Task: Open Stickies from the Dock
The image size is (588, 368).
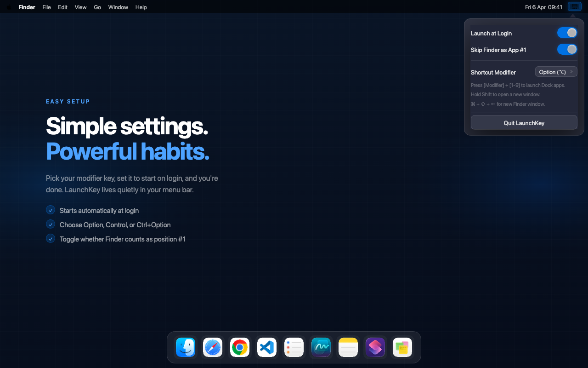Action: pyautogui.click(x=402, y=347)
